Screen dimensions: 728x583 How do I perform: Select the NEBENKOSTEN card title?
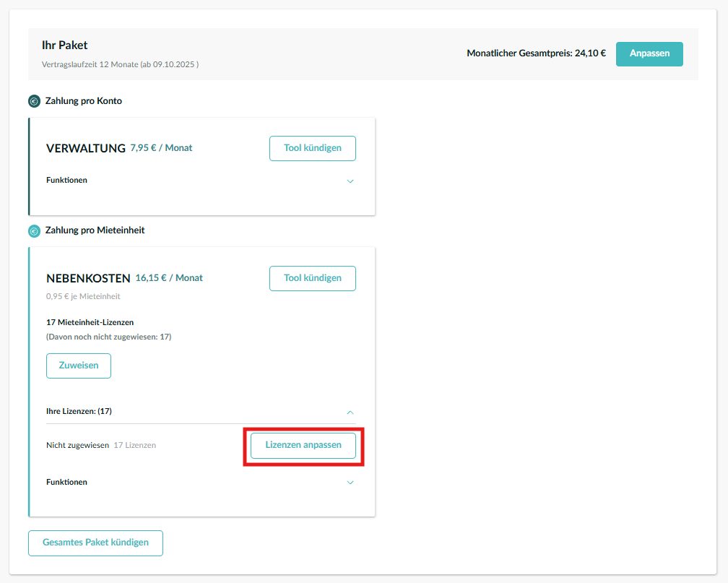[x=88, y=278]
